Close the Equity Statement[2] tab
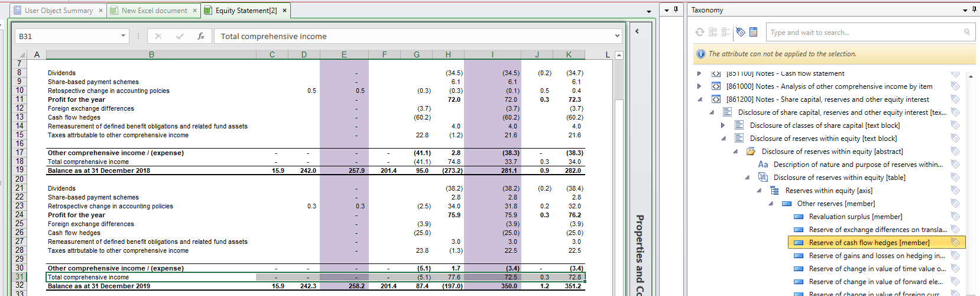The image size is (980, 296). (285, 10)
